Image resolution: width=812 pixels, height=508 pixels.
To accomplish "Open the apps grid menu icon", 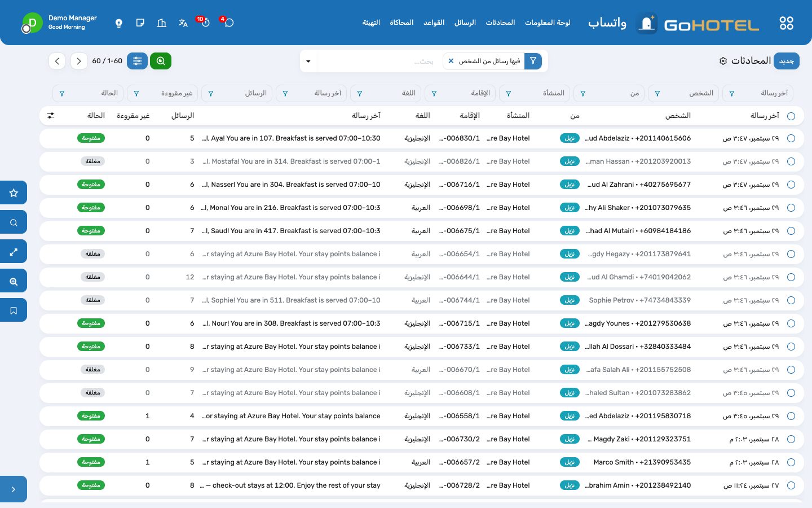I will pyautogui.click(x=786, y=23).
